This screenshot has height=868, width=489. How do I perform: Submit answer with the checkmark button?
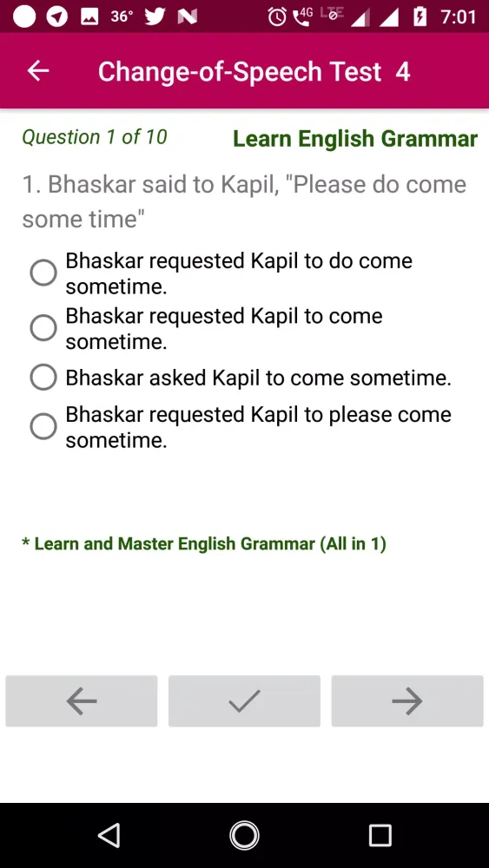tap(244, 700)
